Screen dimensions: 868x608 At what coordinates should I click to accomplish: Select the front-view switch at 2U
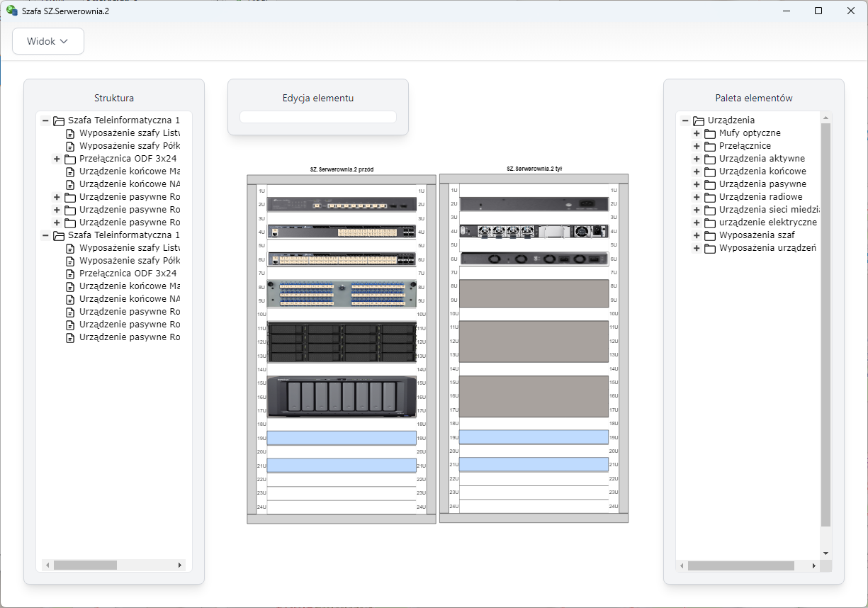[342, 205]
